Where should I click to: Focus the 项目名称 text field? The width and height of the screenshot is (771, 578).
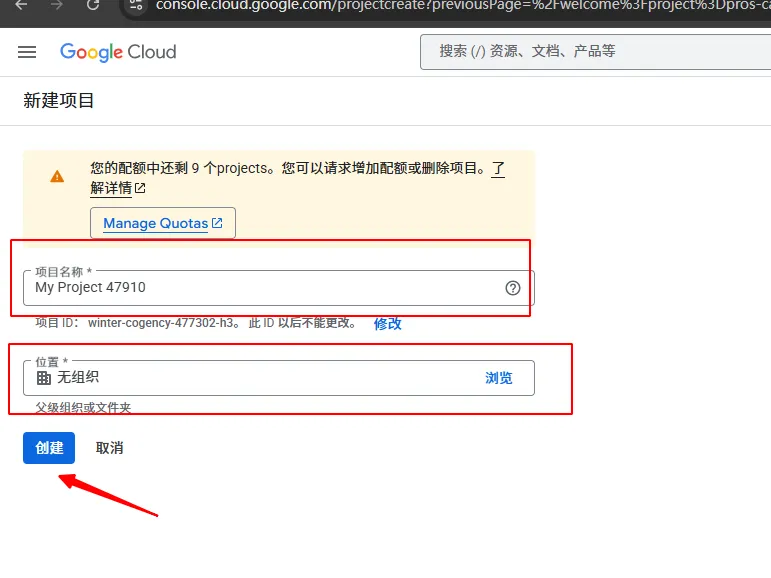260,288
